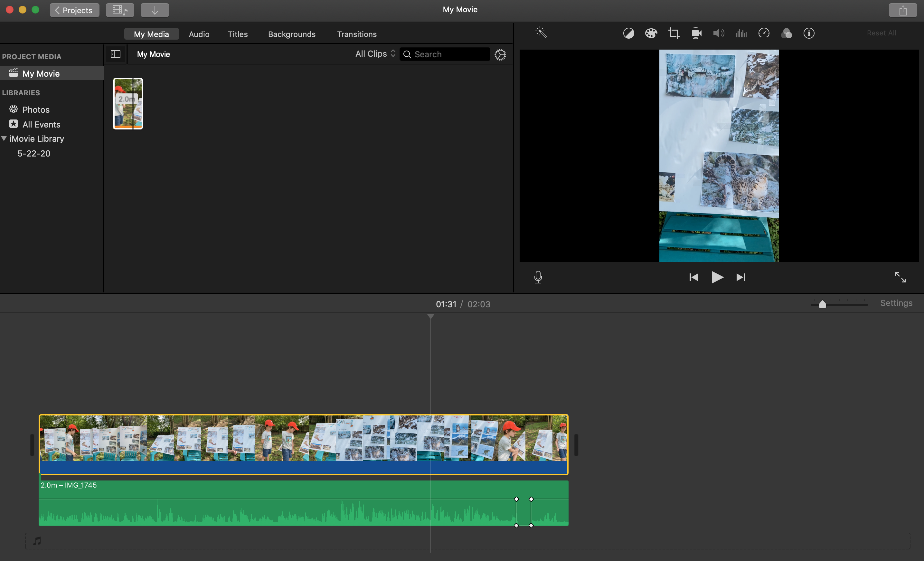Switch to the Transitions tab

tap(357, 34)
